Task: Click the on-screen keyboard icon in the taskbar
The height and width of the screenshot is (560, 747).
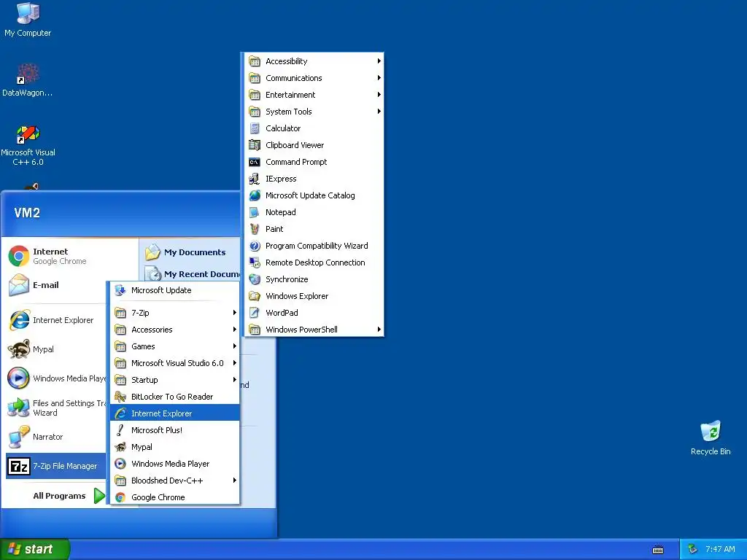Action: point(658,550)
